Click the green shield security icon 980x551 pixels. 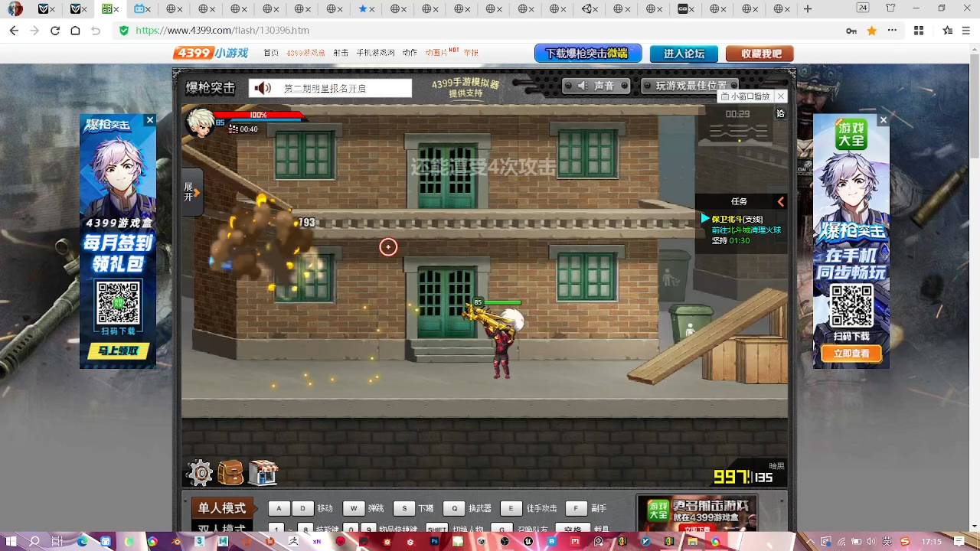pyautogui.click(x=124, y=31)
